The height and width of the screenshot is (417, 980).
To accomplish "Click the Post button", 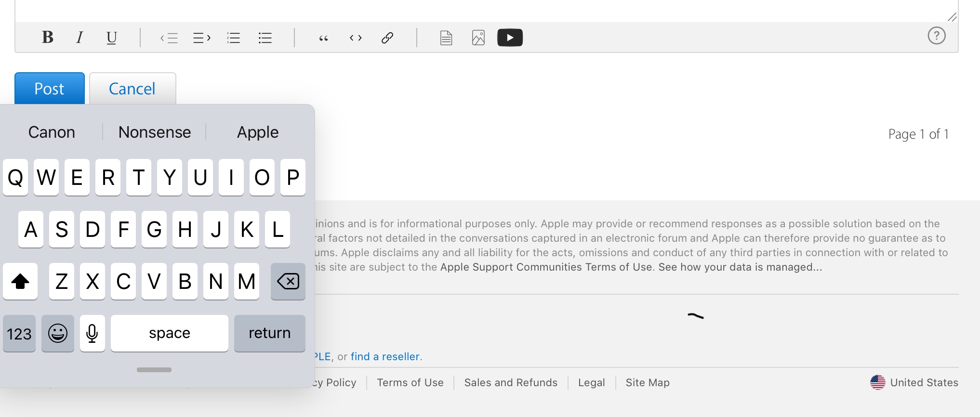I will coord(50,88).
